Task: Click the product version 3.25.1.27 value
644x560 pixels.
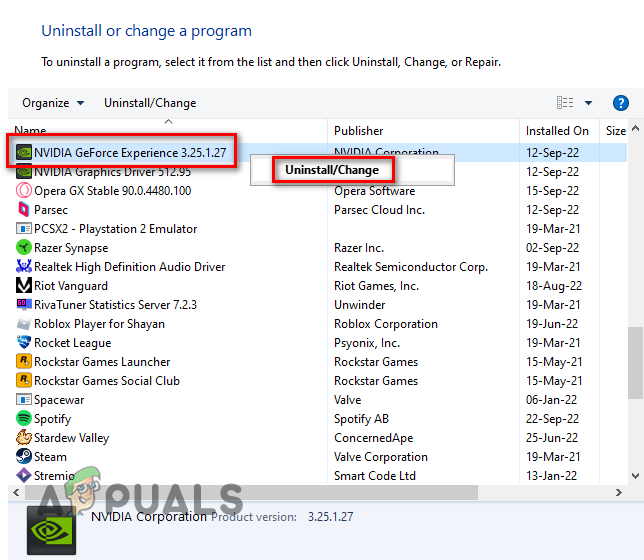Action: pos(330,516)
